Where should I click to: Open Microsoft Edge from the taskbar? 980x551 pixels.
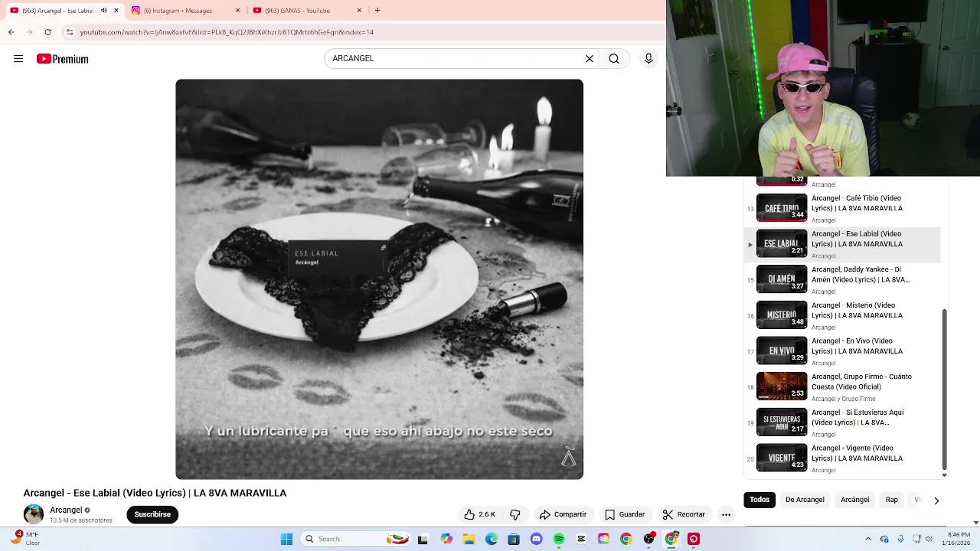click(492, 539)
